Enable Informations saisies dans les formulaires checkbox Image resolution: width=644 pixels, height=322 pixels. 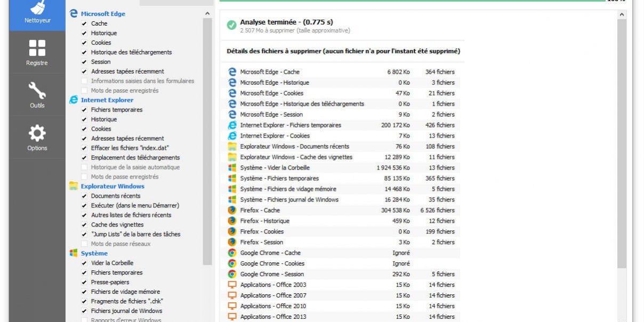coord(84,81)
